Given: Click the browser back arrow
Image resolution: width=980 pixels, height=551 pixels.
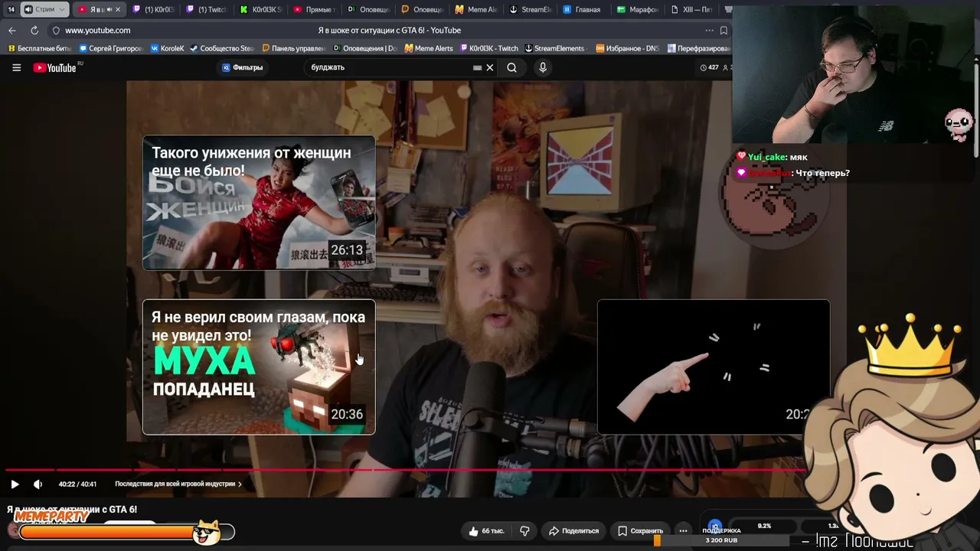Looking at the screenshot, I should click(x=12, y=31).
